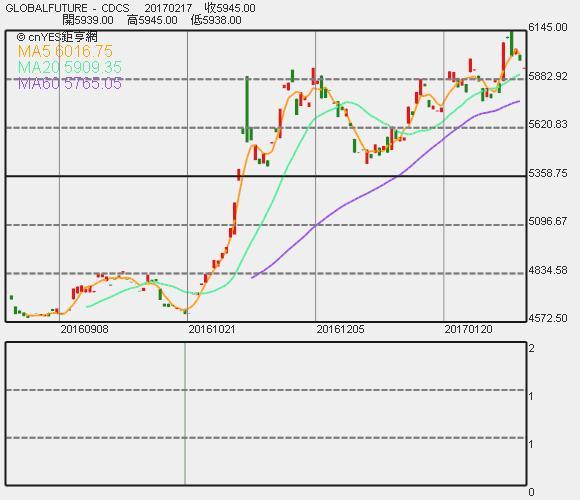
Task: Click the MA5 6016.75 legend label
Action: point(65,51)
